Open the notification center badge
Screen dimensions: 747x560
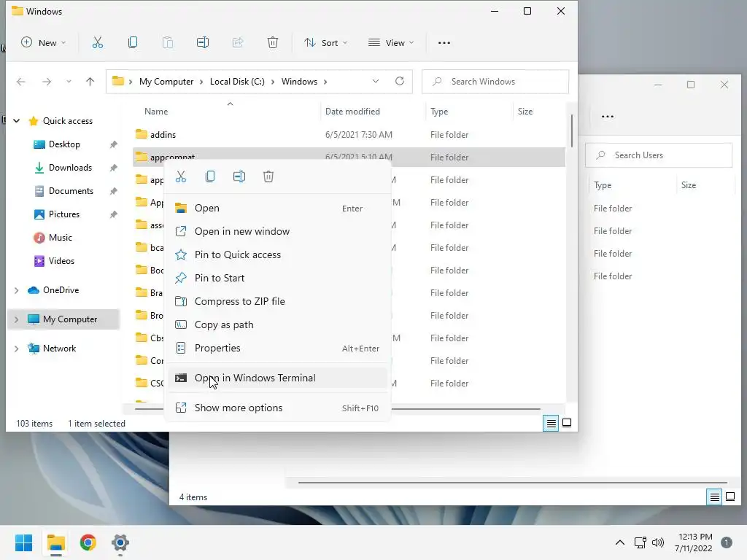[x=727, y=542]
